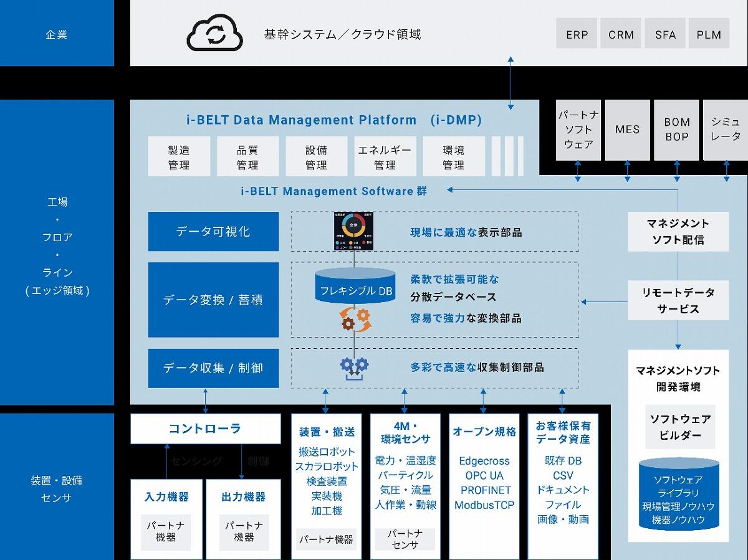Click the エネルギー管理 tile

pos(385,156)
